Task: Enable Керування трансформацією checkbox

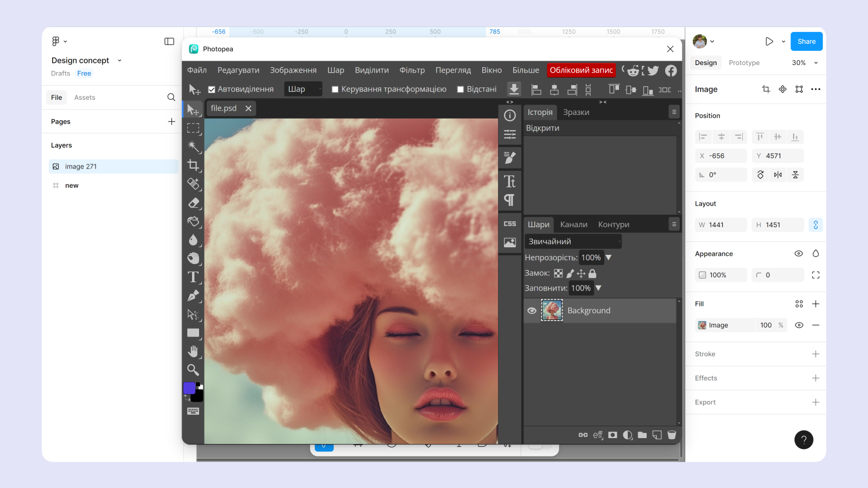Action: (335, 89)
